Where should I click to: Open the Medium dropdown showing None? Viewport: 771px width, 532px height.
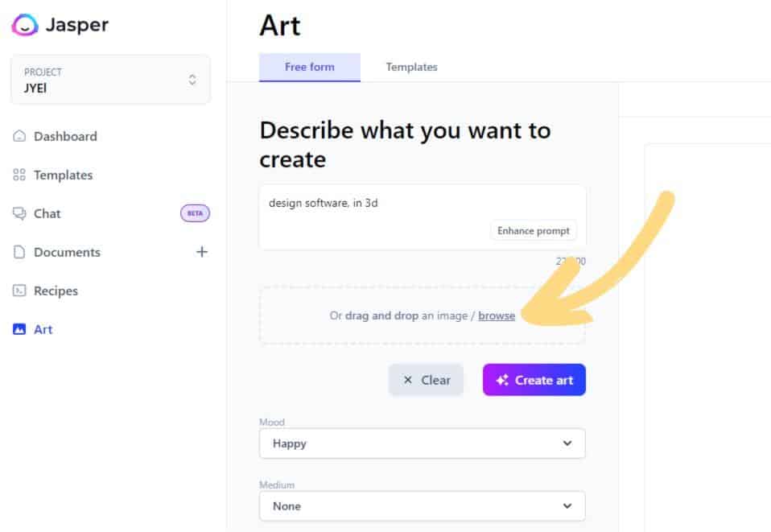pyautogui.click(x=423, y=506)
